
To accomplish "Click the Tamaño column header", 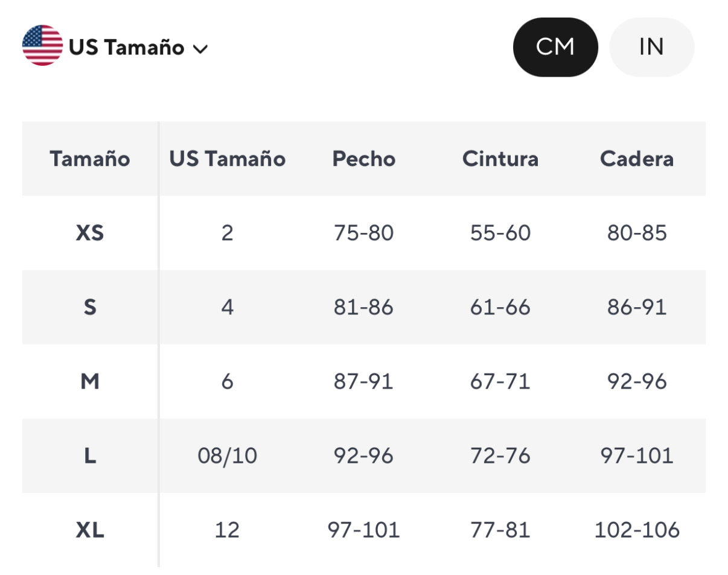I will pyautogui.click(x=90, y=159).
